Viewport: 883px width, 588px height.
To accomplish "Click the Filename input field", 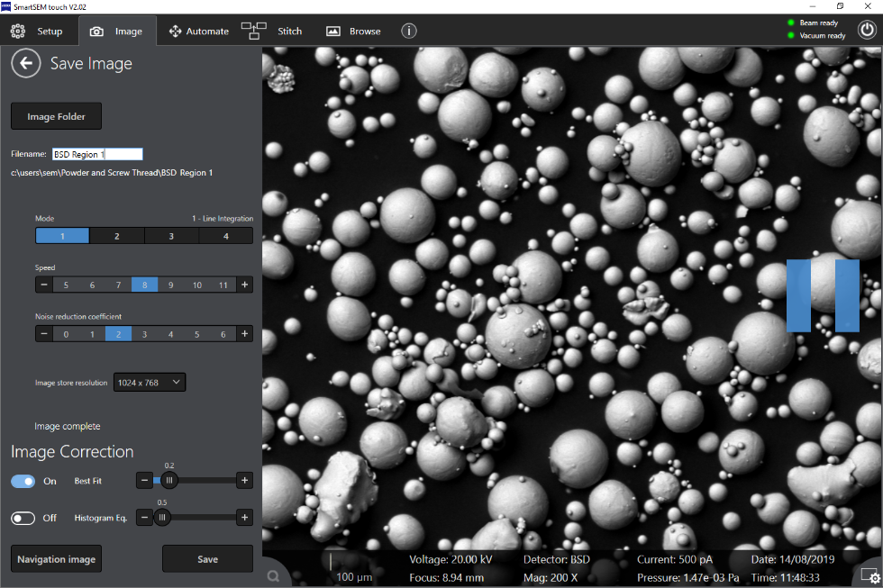I will pyautogui.click(x=97, y=153).
